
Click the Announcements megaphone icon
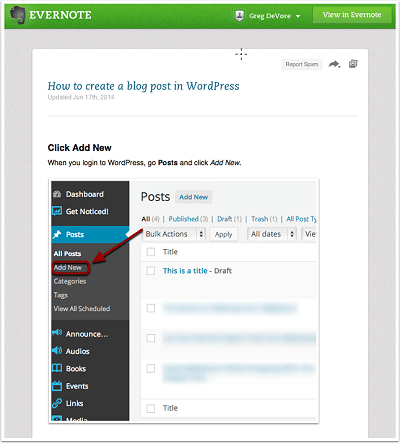coord(57,333)
